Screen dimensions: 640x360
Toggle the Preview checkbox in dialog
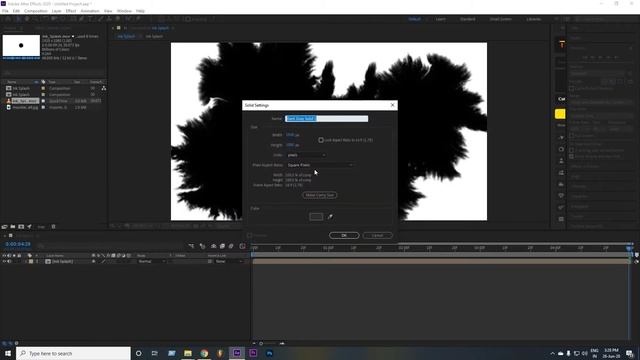click(x=249, y=236)
